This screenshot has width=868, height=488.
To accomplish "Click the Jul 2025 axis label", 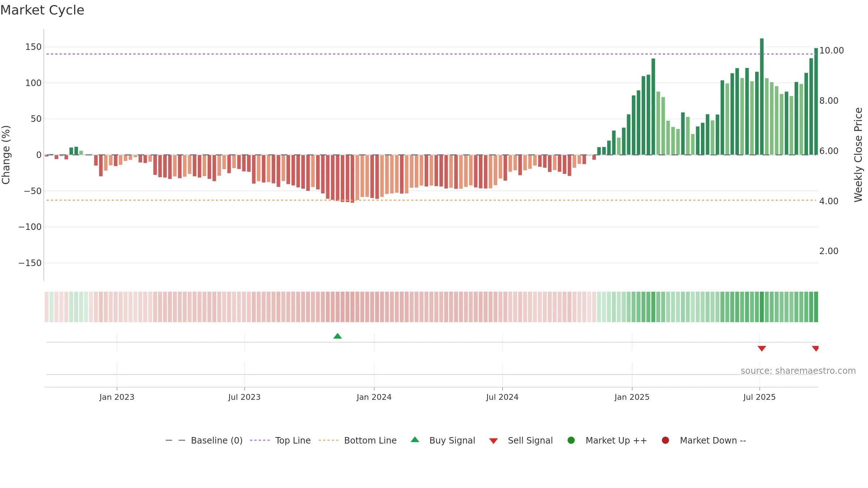I will coord(759,397).
